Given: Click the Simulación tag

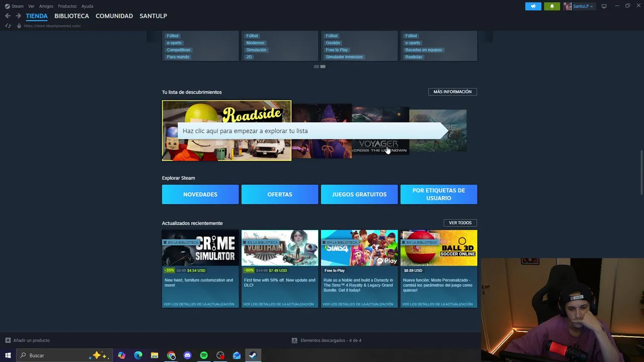Looking at the screenshot, I should (256, 50).
